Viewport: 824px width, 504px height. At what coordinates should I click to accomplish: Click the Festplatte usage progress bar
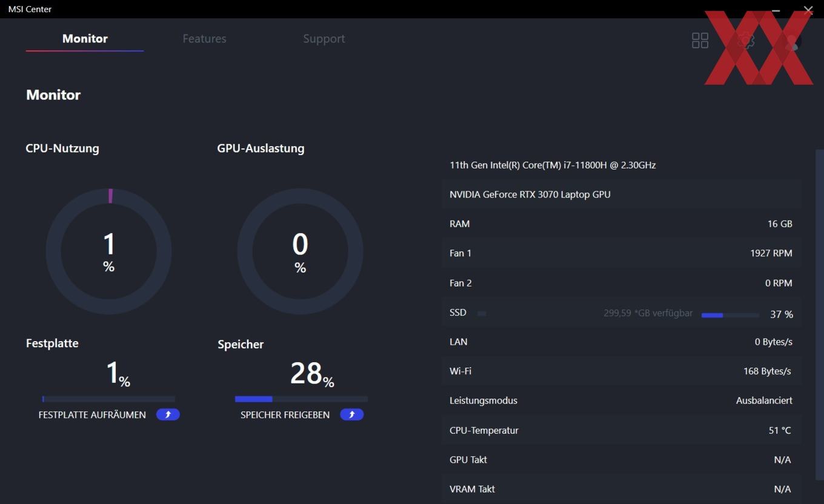coord(109,399)
